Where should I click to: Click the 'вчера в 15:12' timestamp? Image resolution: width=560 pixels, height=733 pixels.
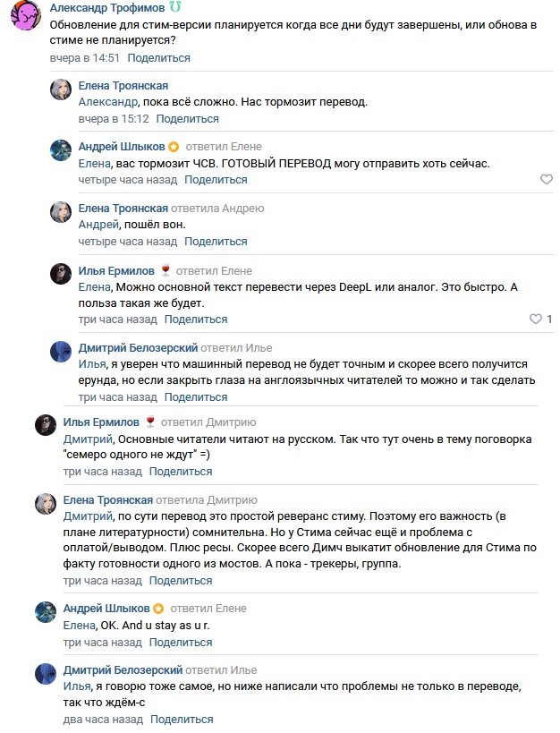pyautogui.click(x=114, y=119)
